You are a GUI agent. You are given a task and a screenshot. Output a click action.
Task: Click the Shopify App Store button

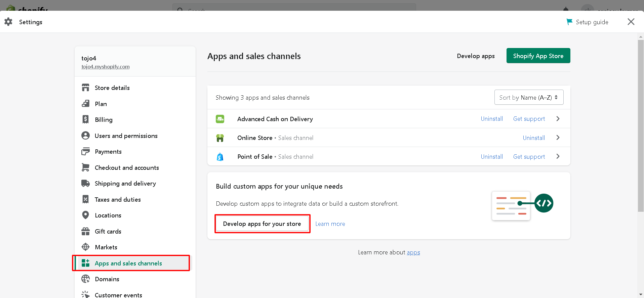pyautogui.click(x=538, y=56)
